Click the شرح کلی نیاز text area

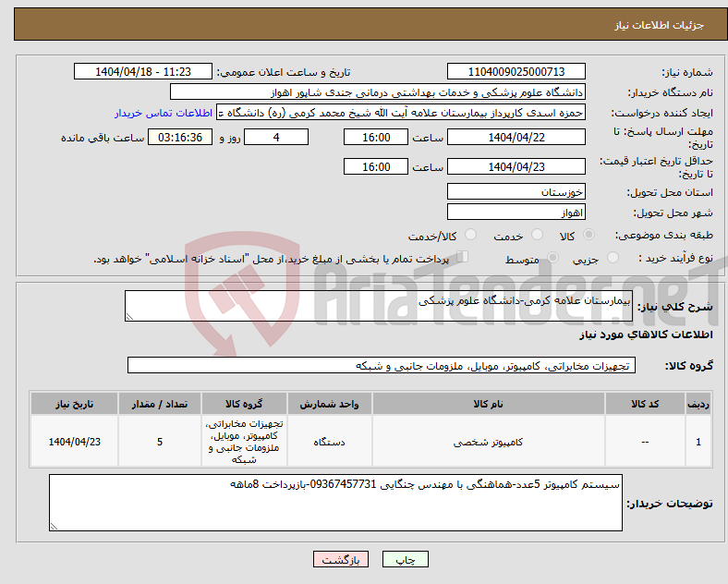(379, 306)
